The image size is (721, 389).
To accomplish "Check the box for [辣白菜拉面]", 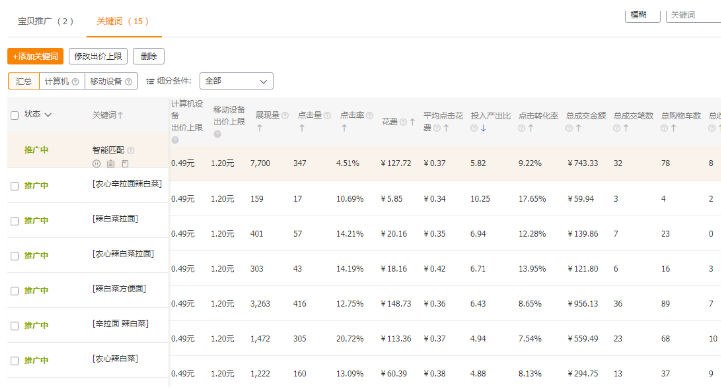I will coord(15,221).
